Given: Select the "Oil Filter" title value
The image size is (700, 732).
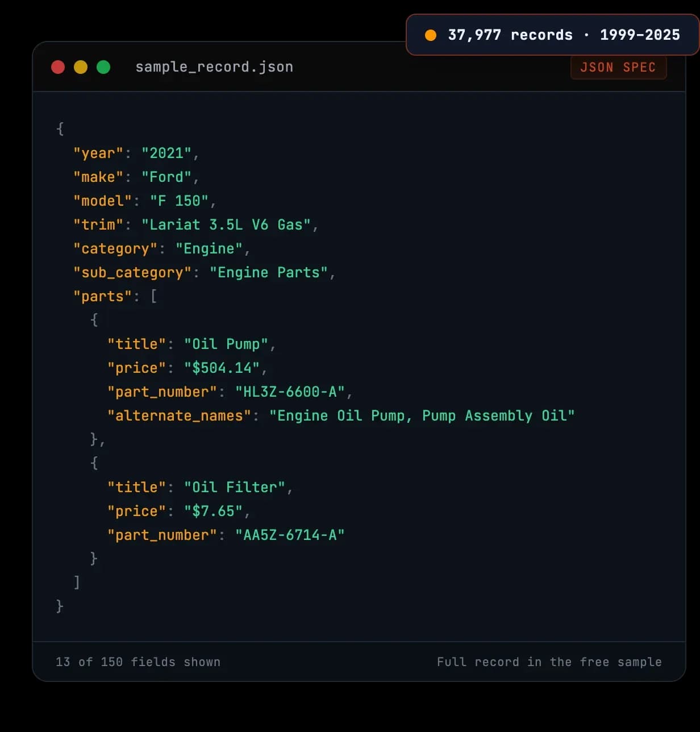Looking at the screenshot, I should pyautogui.click(x=235, y=488).
